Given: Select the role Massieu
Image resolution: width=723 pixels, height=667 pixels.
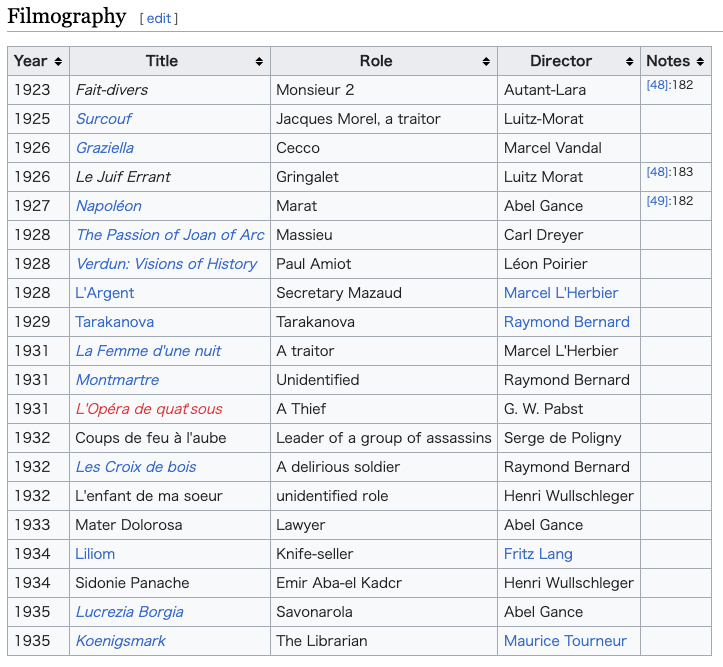Looking at the screenshot, I should click(x=304, y=235).
